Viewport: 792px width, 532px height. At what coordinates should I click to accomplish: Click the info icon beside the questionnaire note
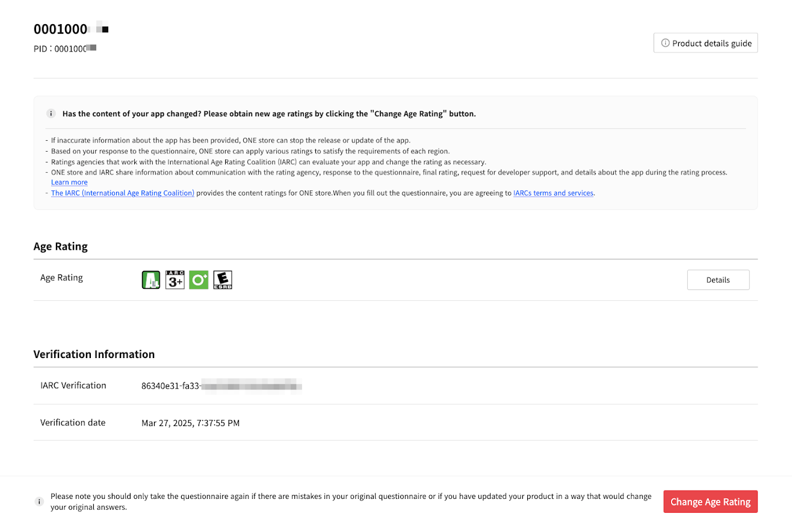tap(40, 501)
